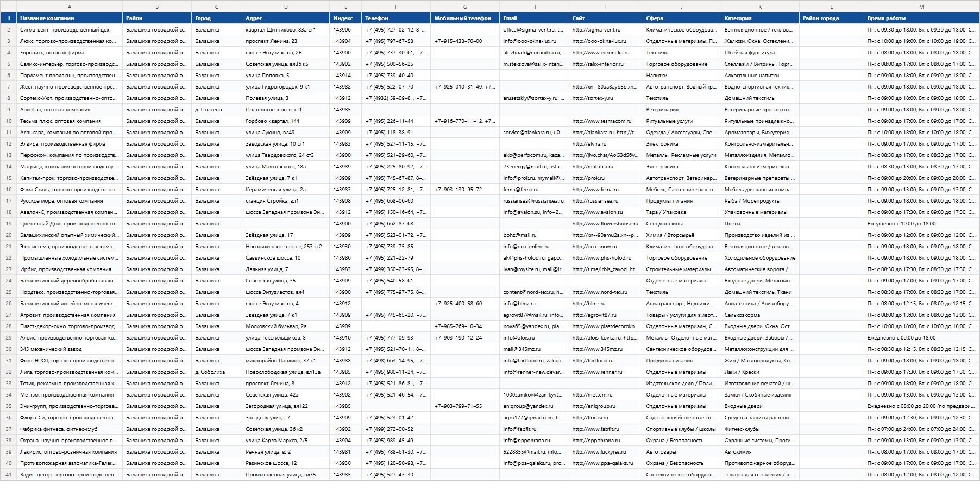Select "улица Твардовского, 24 ст3" address cell
This screenshot has width=980, height=490.
tap(286, 155)
